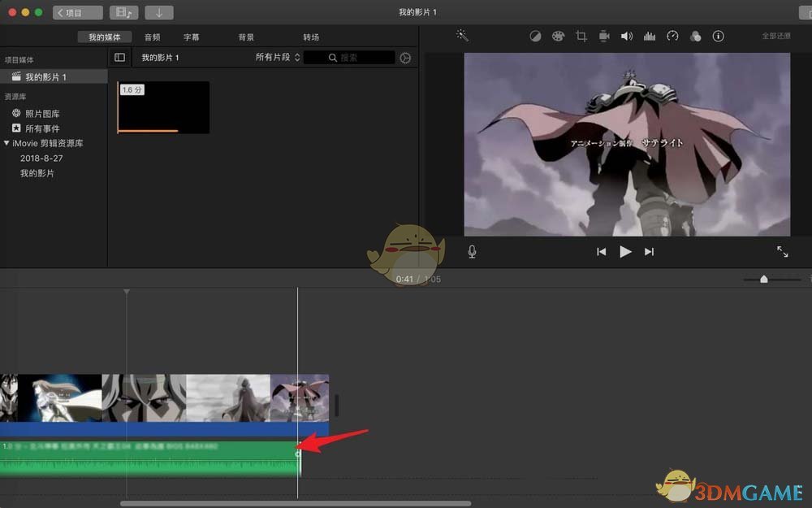Open the Transitions (转场) tab

point(311,37)
